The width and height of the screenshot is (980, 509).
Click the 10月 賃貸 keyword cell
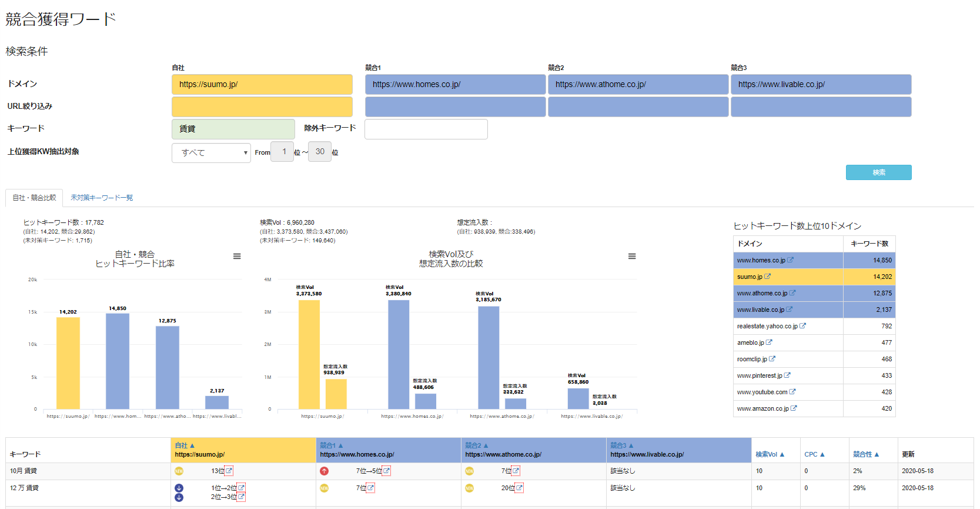pyautogui.click(x=88, y=471)
